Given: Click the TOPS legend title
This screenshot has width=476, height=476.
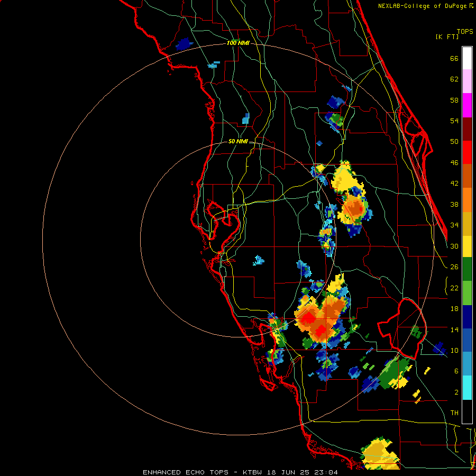Looking at the screenshot, I should coord(465,31).
